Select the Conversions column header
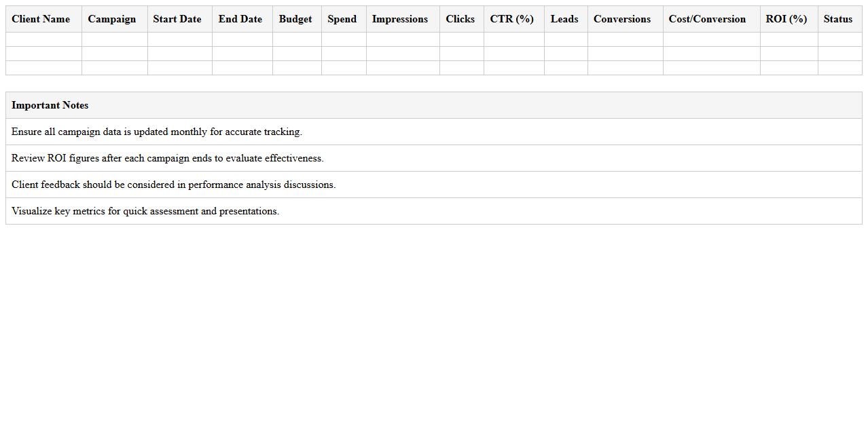The image size is (868, 441). (621, 19)
